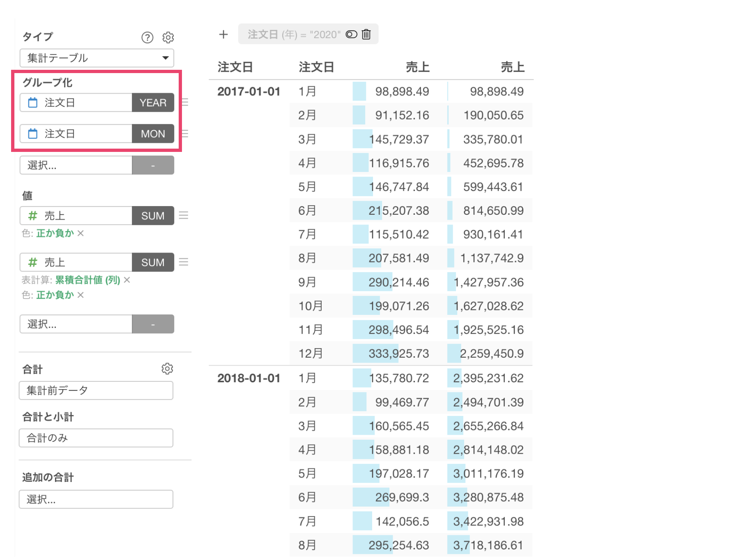This screenshot has height=560, width=732.
Task: Open the YEAR date unit selector
Action: point(153,103)
